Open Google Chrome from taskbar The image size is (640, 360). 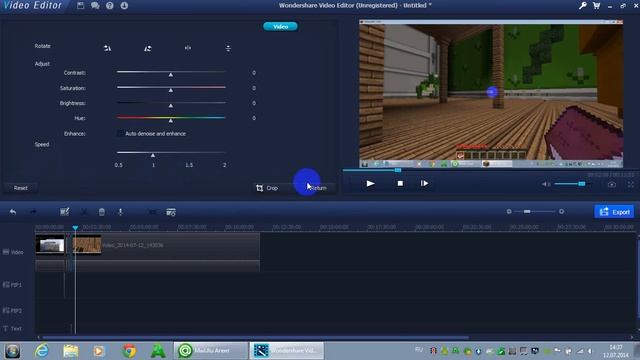[x=129, y=351]
